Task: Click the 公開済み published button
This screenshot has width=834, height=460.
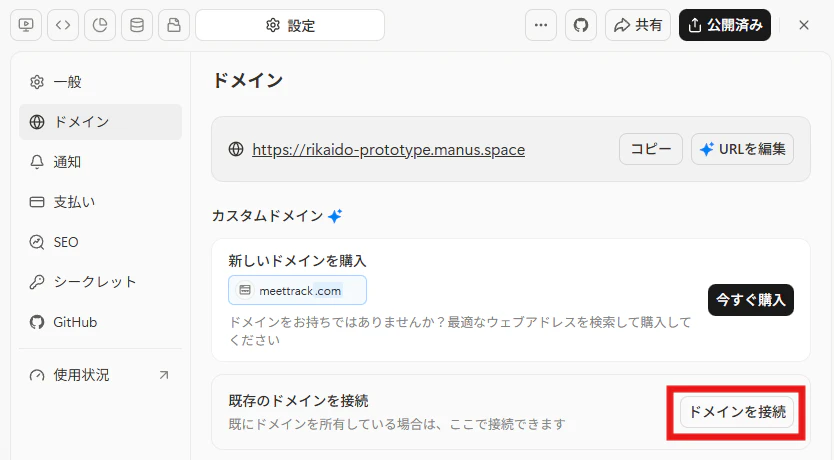Action: (725, 25)
